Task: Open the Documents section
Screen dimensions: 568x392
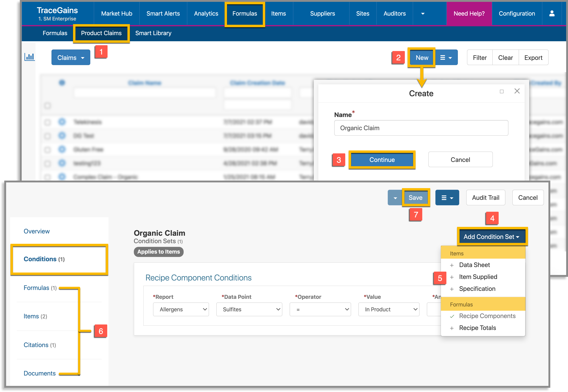Action: 40,374
